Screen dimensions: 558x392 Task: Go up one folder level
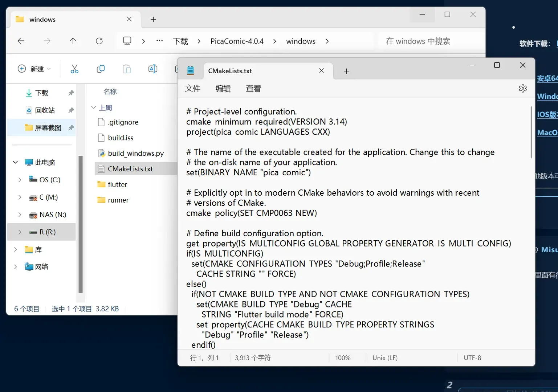point(73,41)
